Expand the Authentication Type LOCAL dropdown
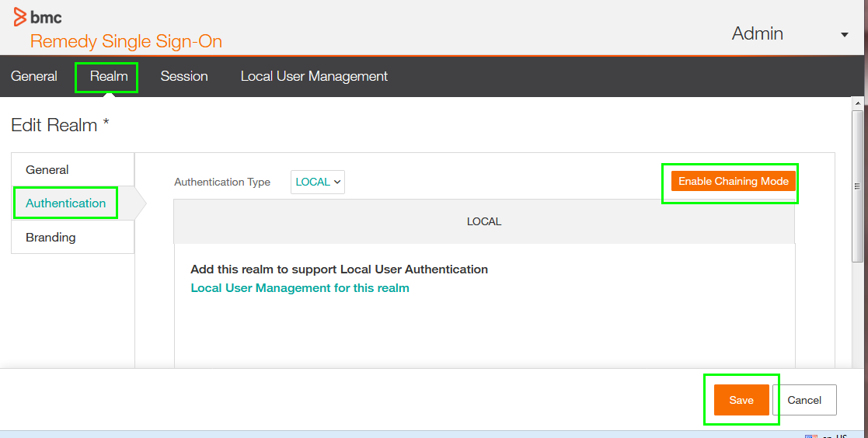 click(318, 182)
